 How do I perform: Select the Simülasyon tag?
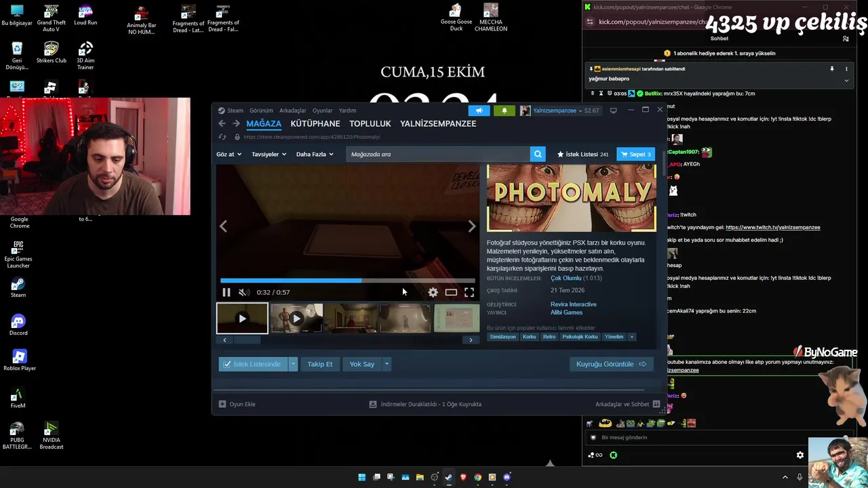tap(502, 337)
